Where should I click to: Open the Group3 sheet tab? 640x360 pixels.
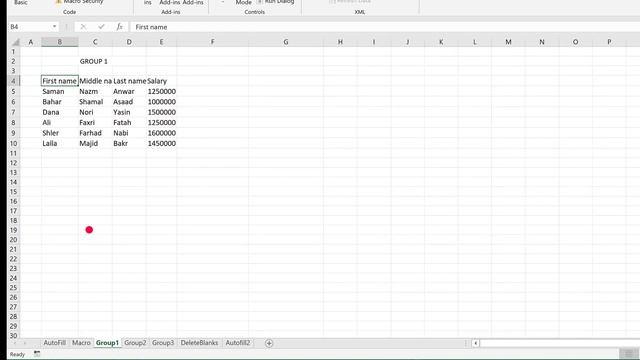click(163, 343)
